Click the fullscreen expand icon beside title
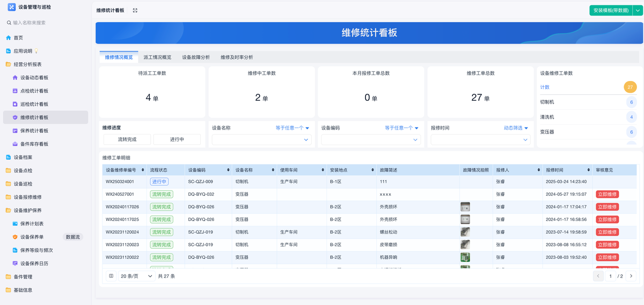644x305 pixels. point(135,10)
